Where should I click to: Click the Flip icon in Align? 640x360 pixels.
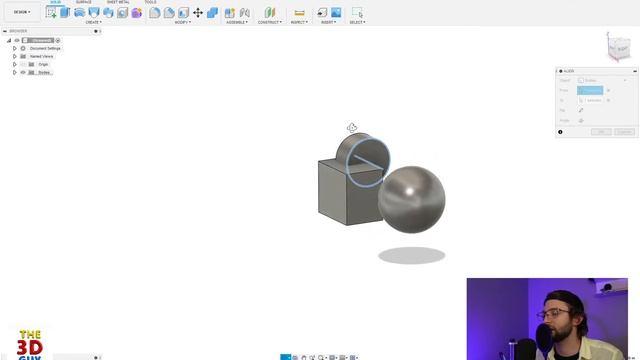click(581, 110)
